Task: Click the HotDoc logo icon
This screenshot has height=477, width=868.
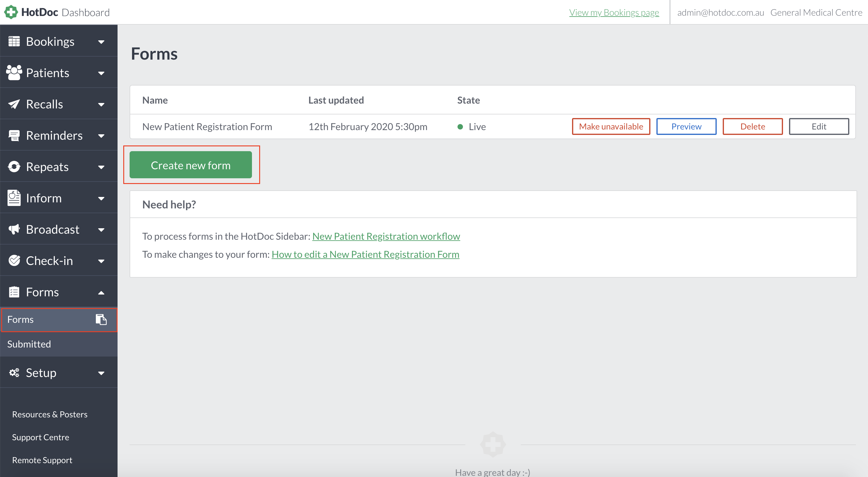Action: pyautogui.click(x=11, y=12)
